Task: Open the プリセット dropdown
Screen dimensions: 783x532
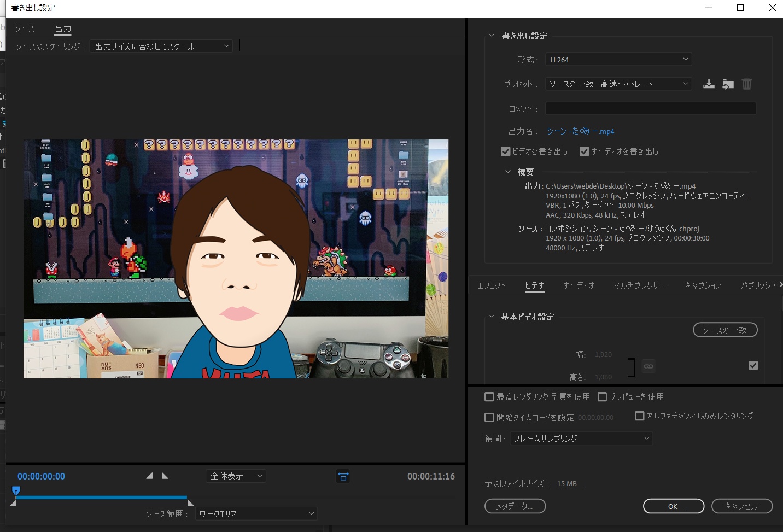Action: pyautogui.click(x=618, y=84)
